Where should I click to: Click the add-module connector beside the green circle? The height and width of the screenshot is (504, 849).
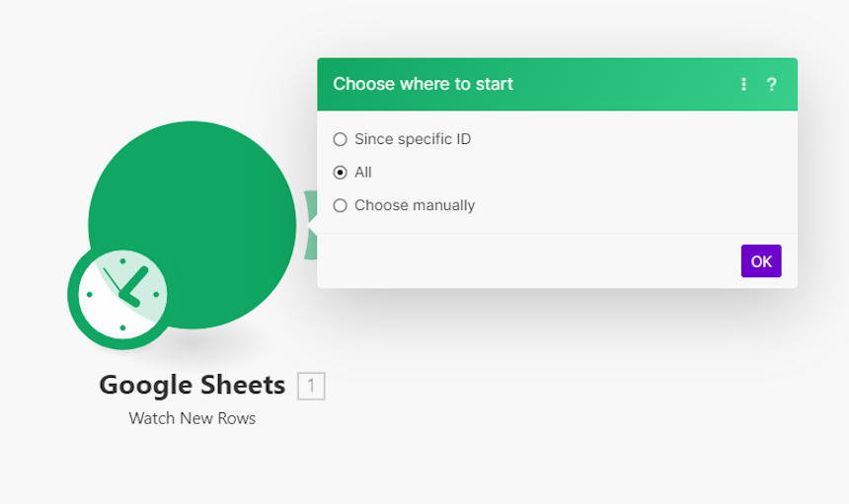click(310, 225)
